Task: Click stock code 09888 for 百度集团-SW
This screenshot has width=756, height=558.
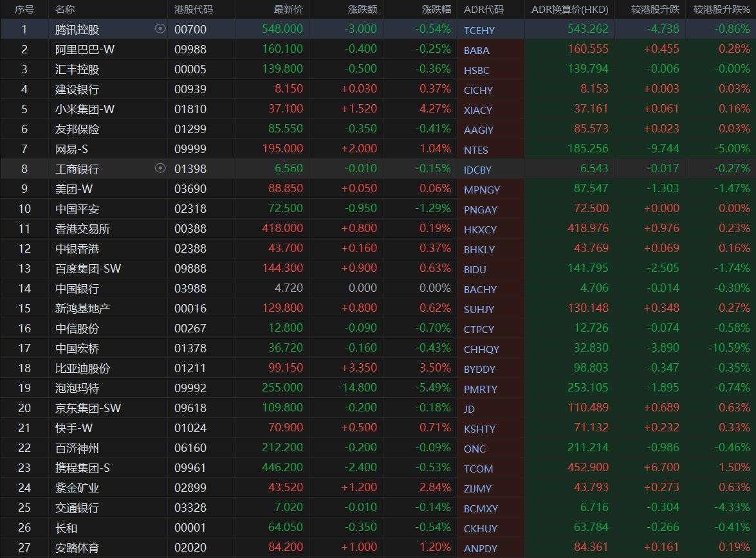Action: coord(190,269)
